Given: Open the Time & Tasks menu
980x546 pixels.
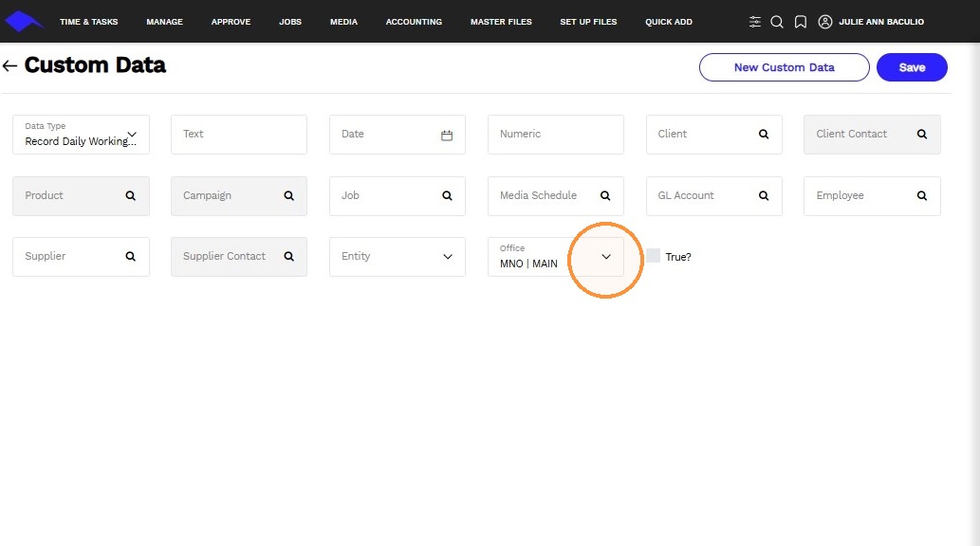Looking at the screenshot, I should [x=89, y=22].
